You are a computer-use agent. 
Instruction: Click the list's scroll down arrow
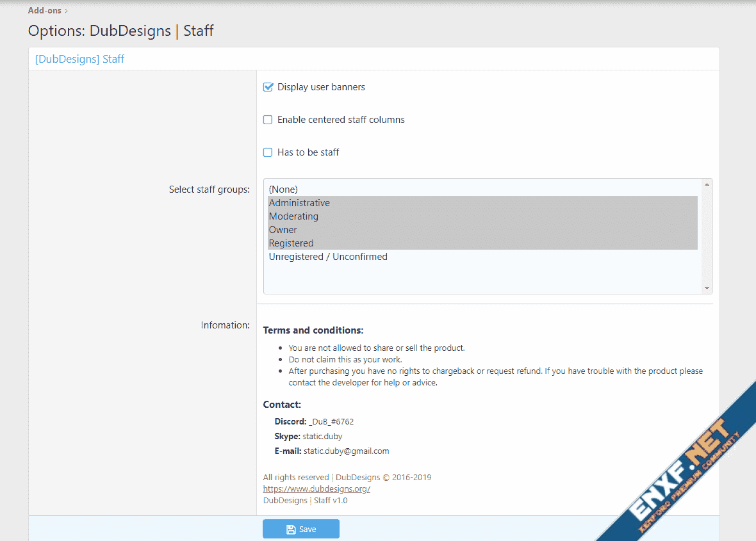(707, 288)
